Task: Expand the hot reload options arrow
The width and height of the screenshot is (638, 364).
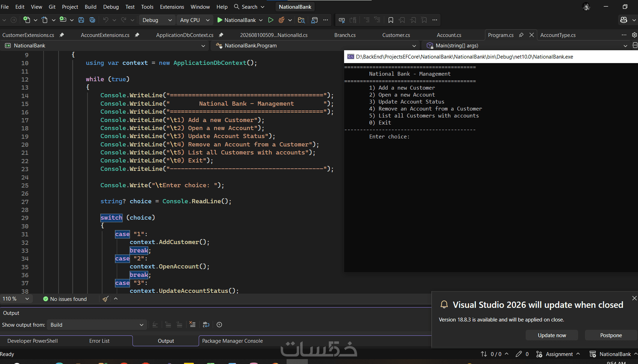Action: pos(290,20)
